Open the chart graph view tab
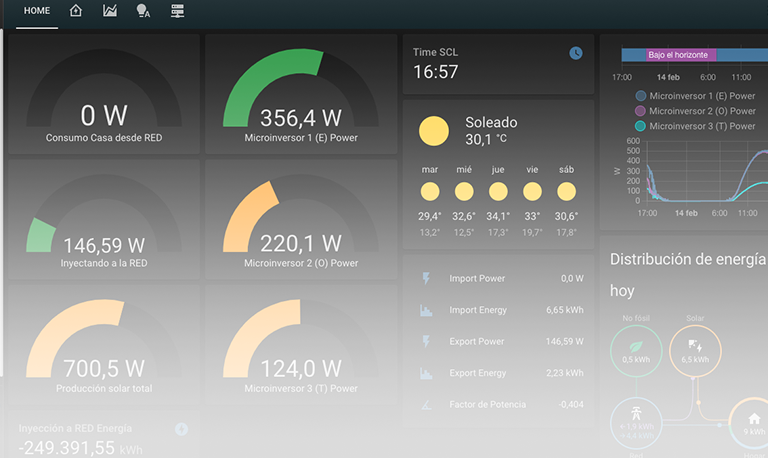The image size is (768, 458). coord(110,10)
